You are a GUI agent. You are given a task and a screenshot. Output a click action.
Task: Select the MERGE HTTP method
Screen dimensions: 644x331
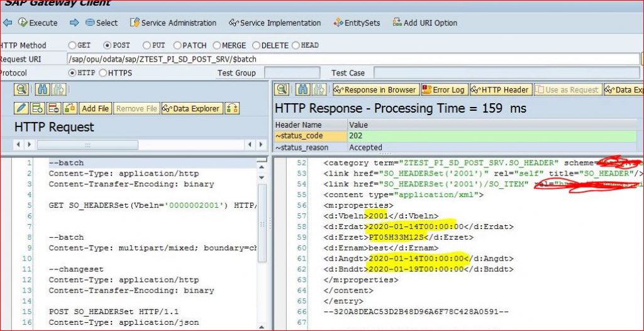coord(216,45)
